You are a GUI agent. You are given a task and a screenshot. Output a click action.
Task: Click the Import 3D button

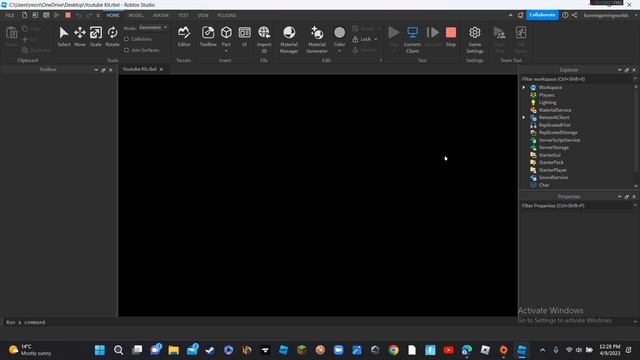point(264,39)
